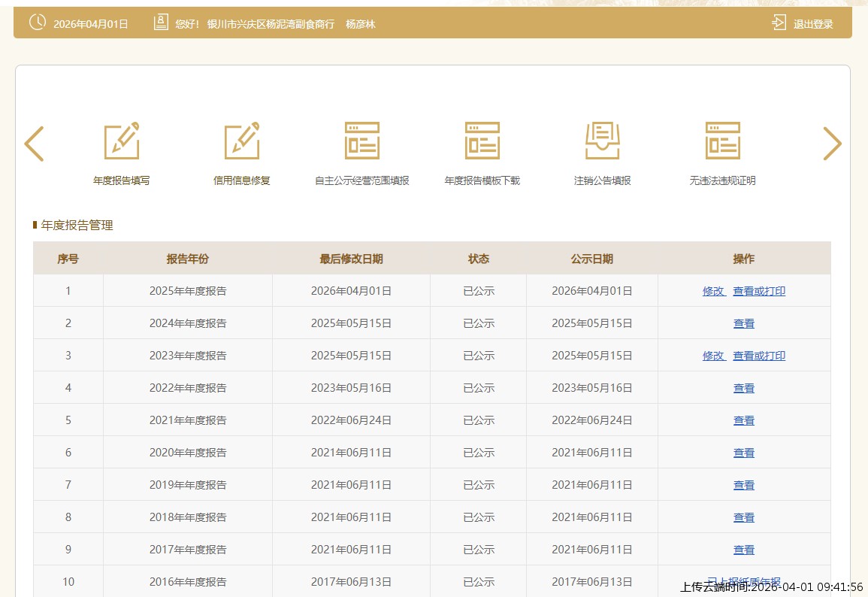Open 查看 link for 2020年年度报告
Image resolution: width=868 pixels, height=597 pixels.
tap(743, 453)
